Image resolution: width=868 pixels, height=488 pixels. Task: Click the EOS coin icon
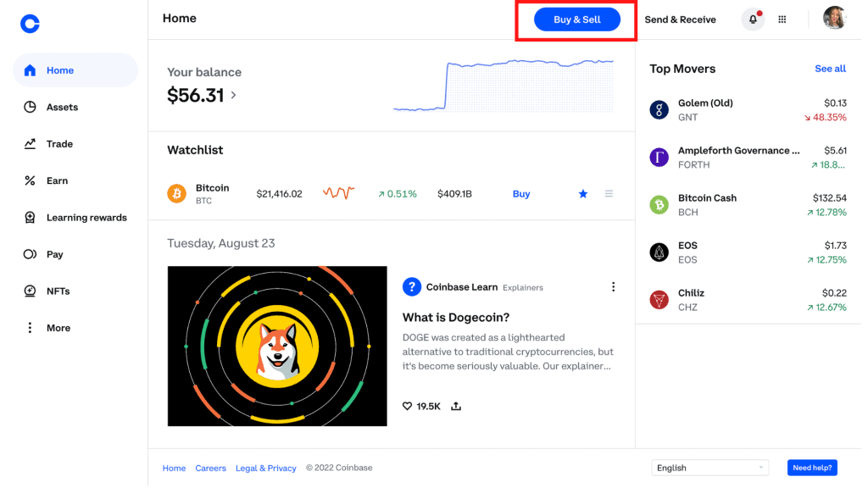click(659, 252)
